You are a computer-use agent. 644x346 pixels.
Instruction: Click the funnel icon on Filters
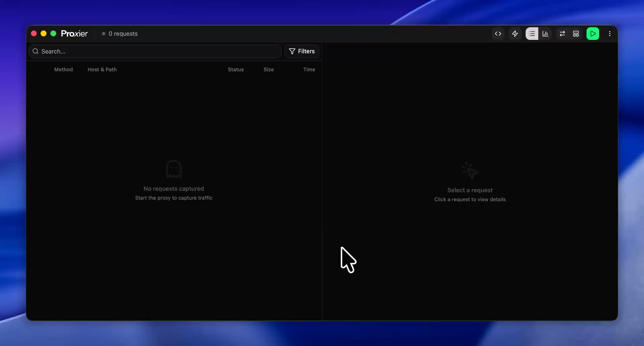(x=292, y=51)
